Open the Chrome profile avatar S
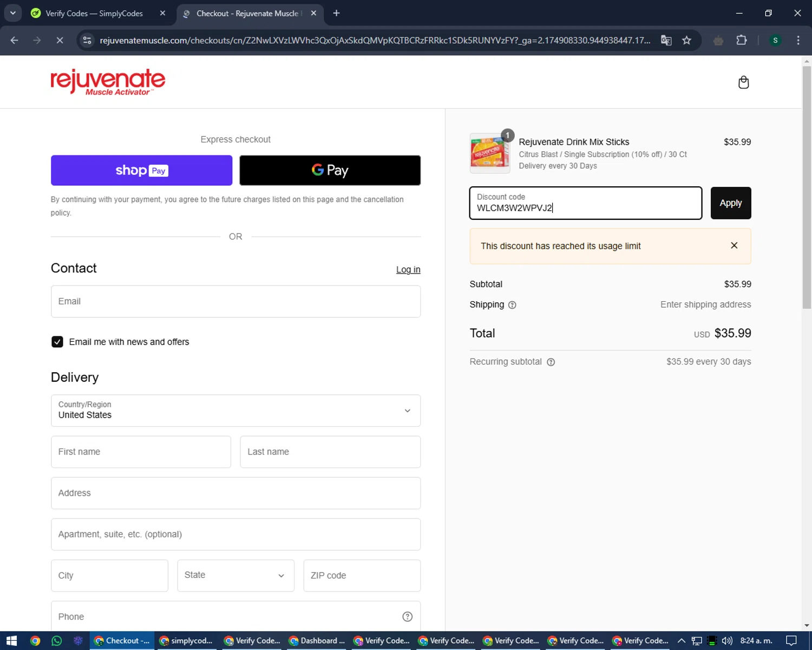The width and height of the screenshot is (812, 650). (x=775, y=40)
